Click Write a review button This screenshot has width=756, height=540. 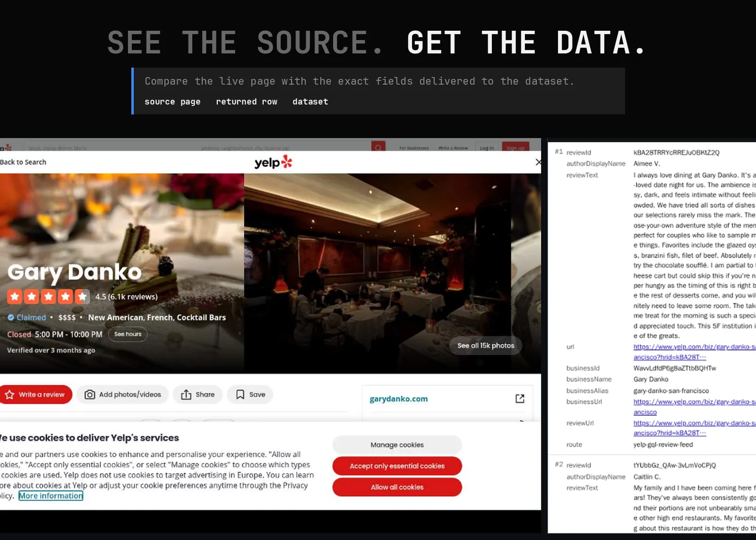point(36,394)
